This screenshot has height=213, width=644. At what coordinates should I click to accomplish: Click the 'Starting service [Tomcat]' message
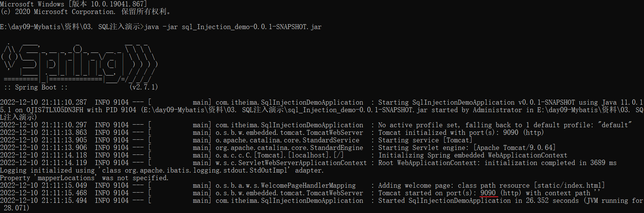pos(425,140)
